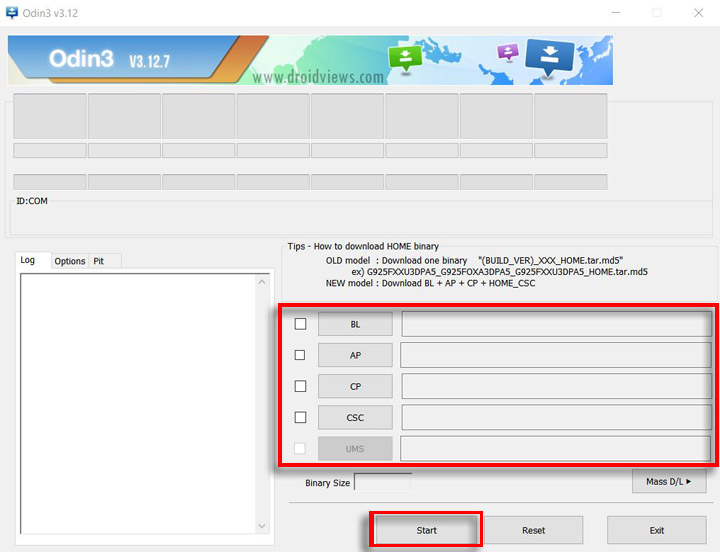Click the green download icon in banner
Viewport: 720px width, 552px height.
coord(405,58)
